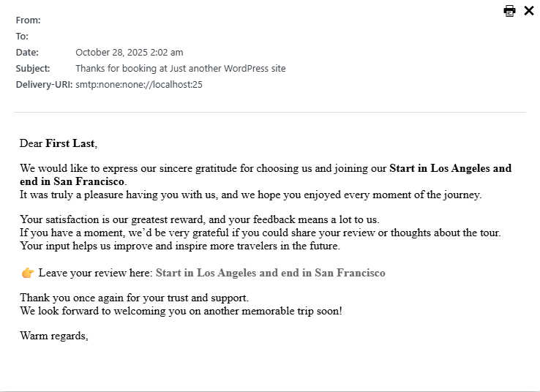Click the pointing hand emoji
Screen dimensions: 540x392
28,274
